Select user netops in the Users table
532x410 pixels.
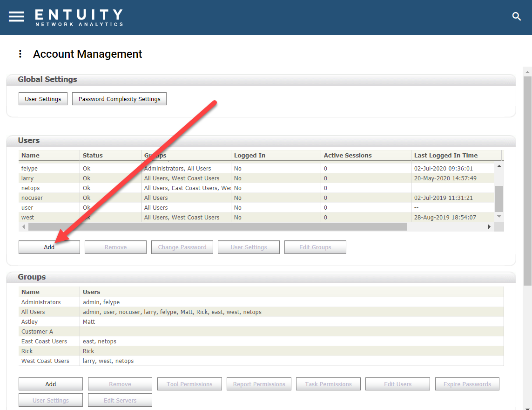[x=256, y=188]
